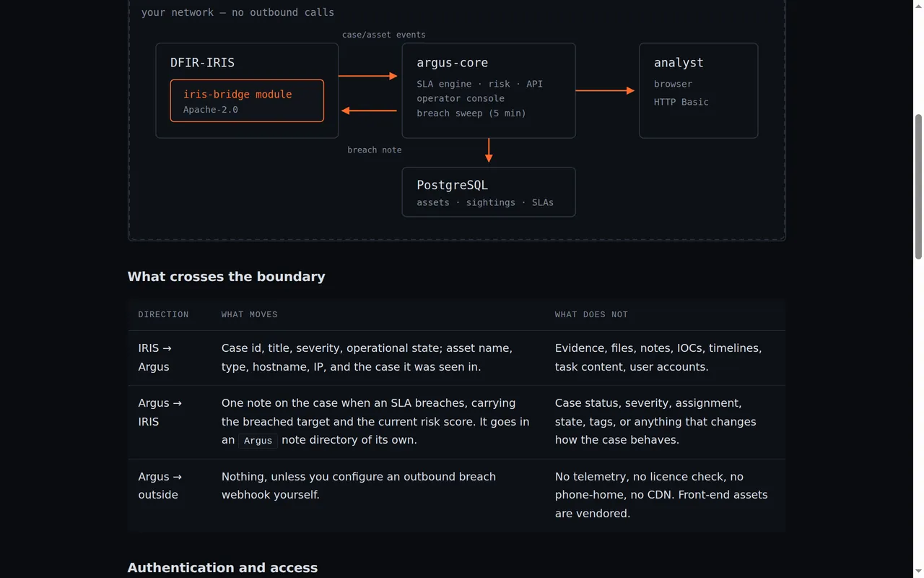Click the PostgreSQL node title
The height and width of the screenshot is (578, 924).
click(452, 185)
